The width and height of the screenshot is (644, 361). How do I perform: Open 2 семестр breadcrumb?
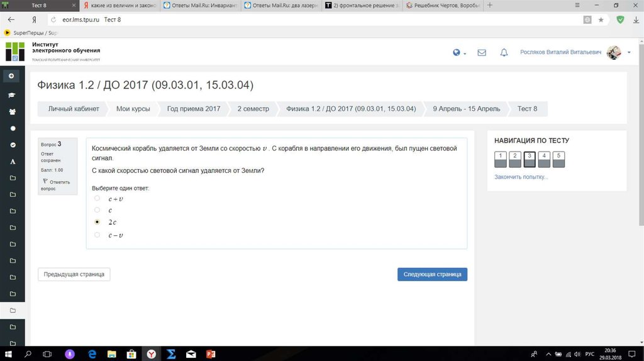pyautogui.click(x=253, y=109)
